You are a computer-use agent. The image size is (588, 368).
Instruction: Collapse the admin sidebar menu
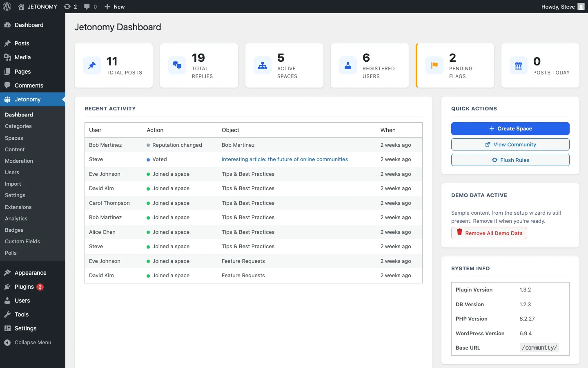click(x=27, y=343)
